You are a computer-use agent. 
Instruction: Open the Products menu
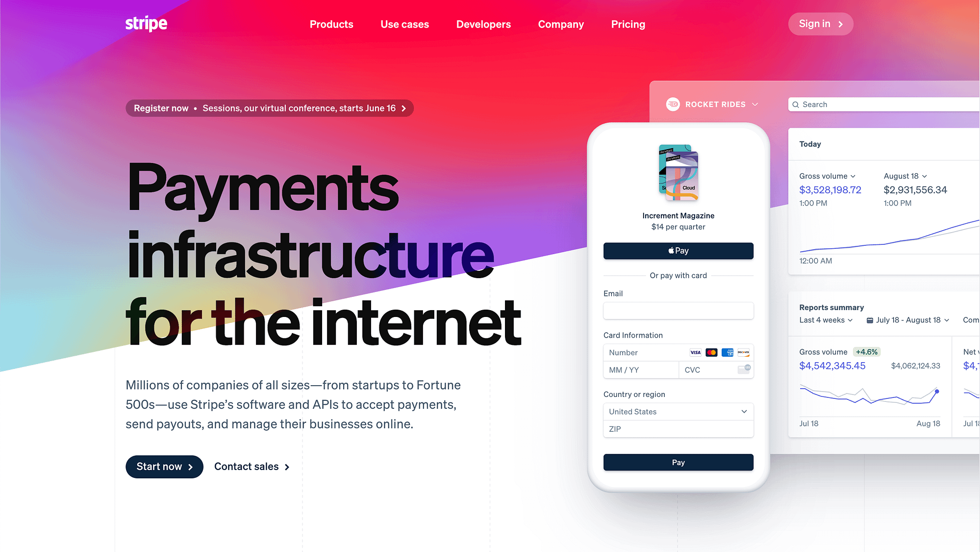point(331,24)
